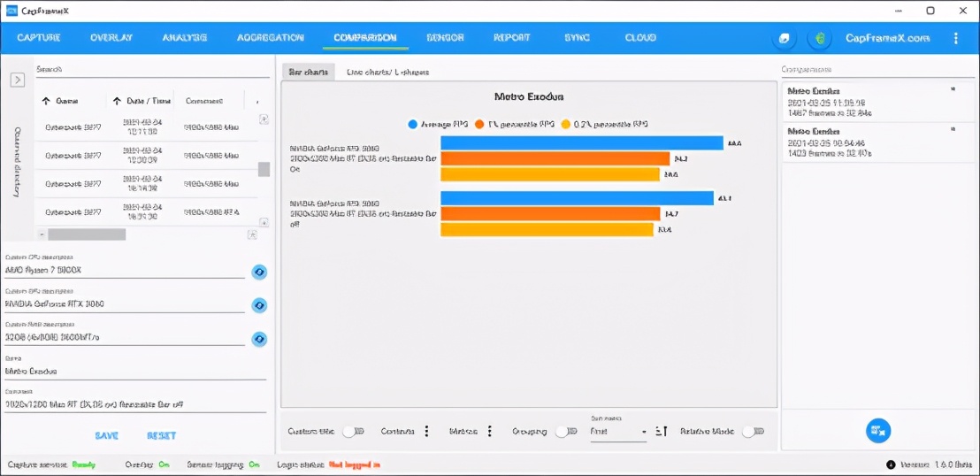Switch to Line charts / L-shapes sub-tab
This screenshot has width=980, height=476.
tap(388, 72)
